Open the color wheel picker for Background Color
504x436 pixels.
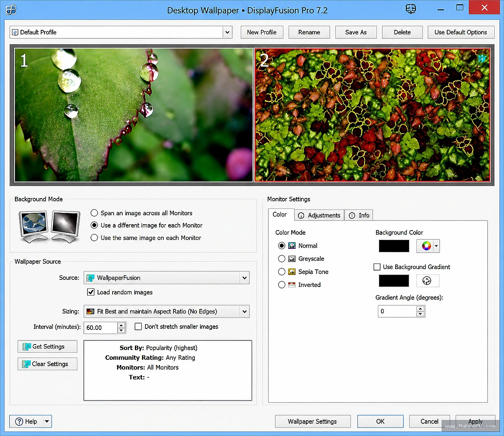[426, 246]
